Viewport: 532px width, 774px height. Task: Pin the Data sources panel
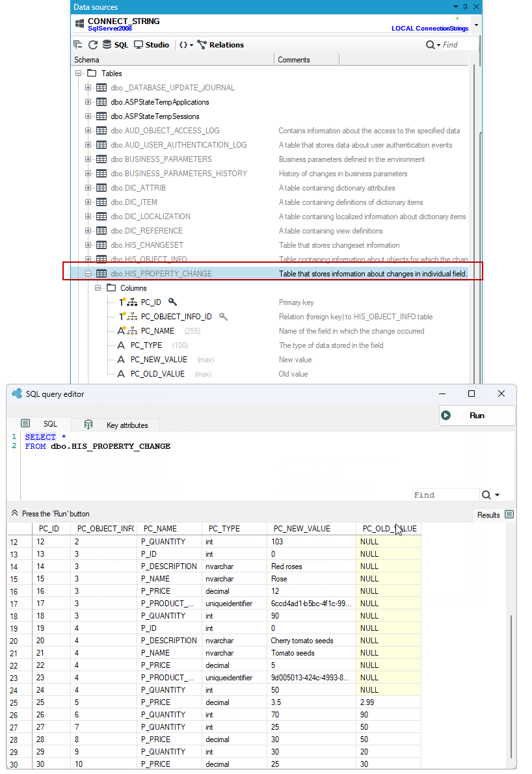[x=466, y=7]
